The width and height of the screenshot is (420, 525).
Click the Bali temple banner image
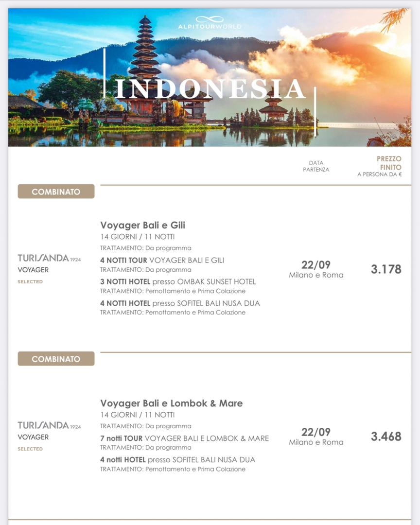pos(210,77)
